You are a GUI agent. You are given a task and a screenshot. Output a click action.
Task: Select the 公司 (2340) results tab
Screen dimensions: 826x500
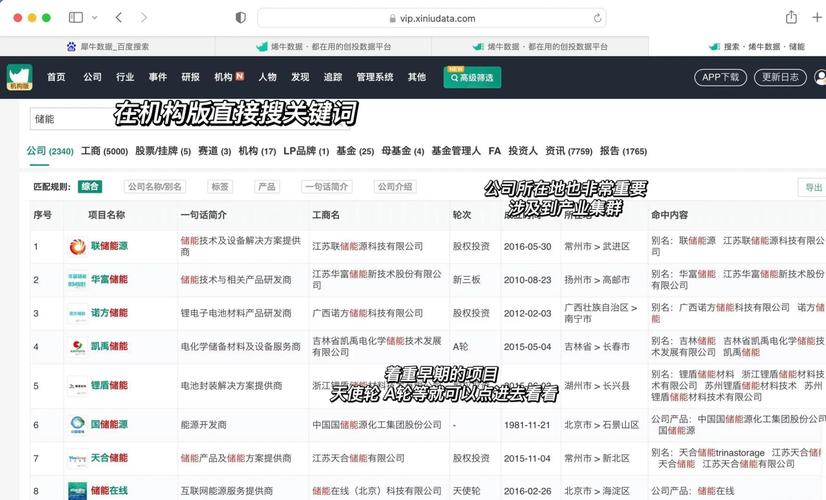50,151
